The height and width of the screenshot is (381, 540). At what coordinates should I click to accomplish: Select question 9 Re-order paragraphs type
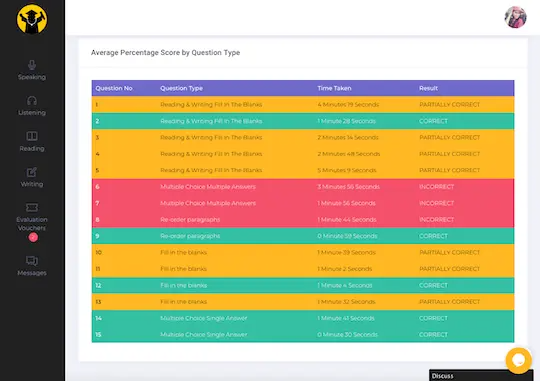tap(190, 236)
